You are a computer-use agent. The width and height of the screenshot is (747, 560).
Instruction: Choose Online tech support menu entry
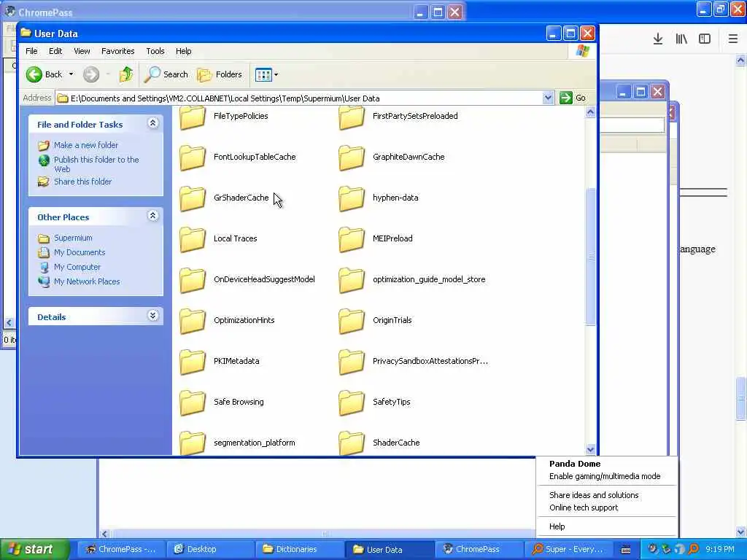click(x=584, y=507)
